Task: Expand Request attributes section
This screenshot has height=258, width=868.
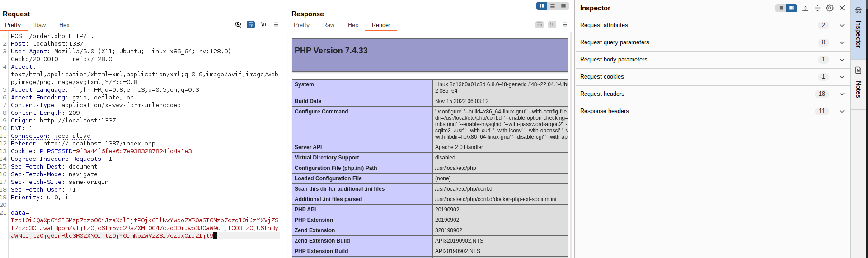Action: coord(842,25)
